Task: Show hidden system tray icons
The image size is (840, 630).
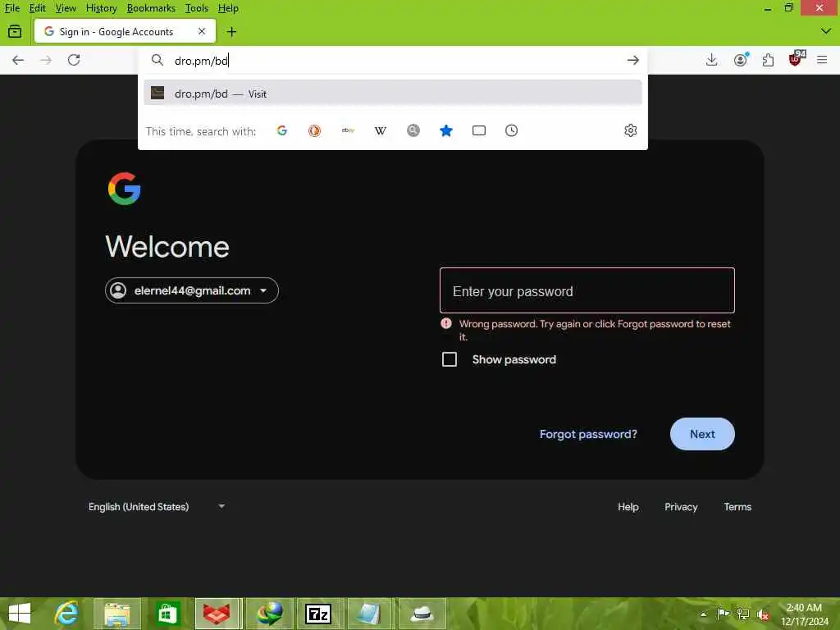Action: coord(703,614)
